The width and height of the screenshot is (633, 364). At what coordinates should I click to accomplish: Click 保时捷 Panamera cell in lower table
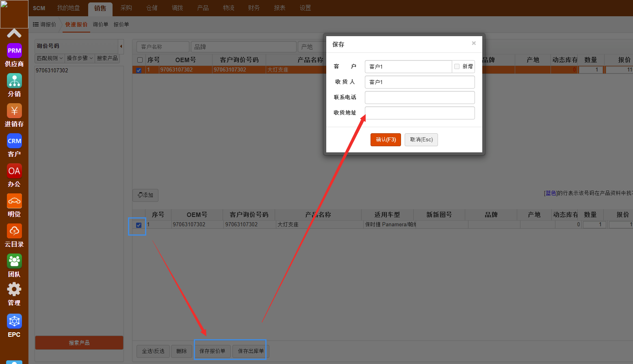(390, 225)
